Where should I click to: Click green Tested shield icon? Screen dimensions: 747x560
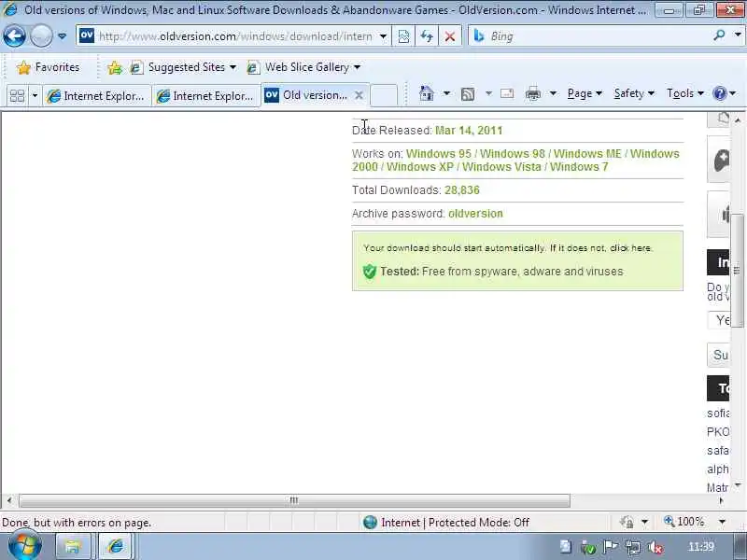pos(369,272)
